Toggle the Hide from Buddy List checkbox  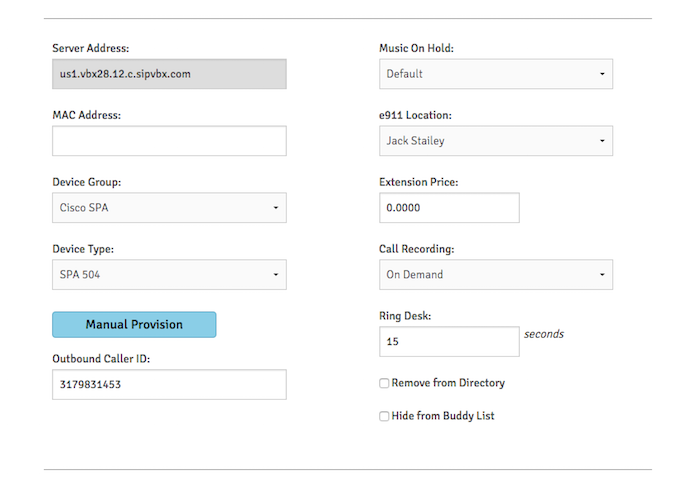coord(384,416)
